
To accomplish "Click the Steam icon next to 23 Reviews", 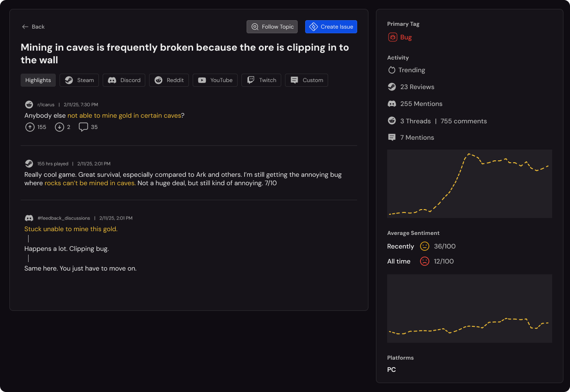I will (x=392, y=87).
